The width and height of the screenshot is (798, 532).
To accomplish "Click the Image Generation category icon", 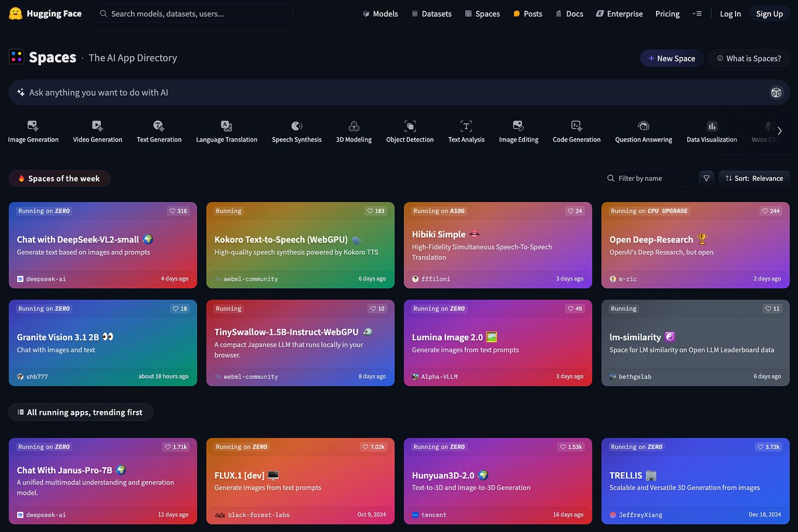I will (33, 126).
